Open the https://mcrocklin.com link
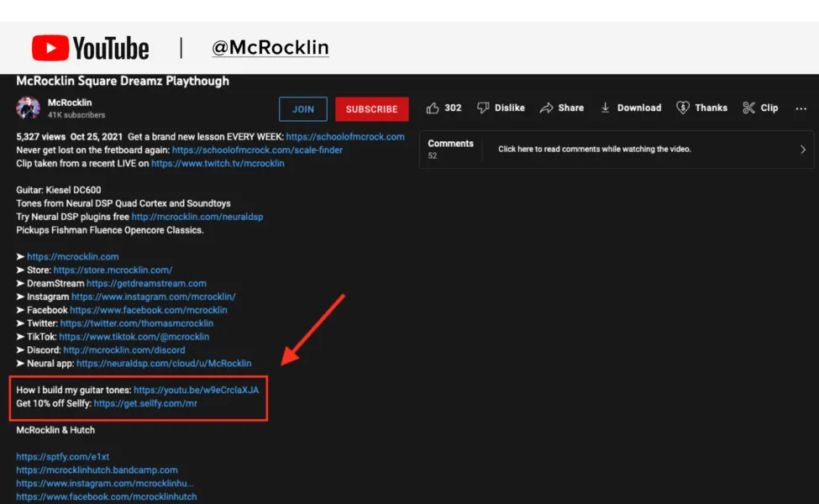819x504 pixels. [72, 257]
